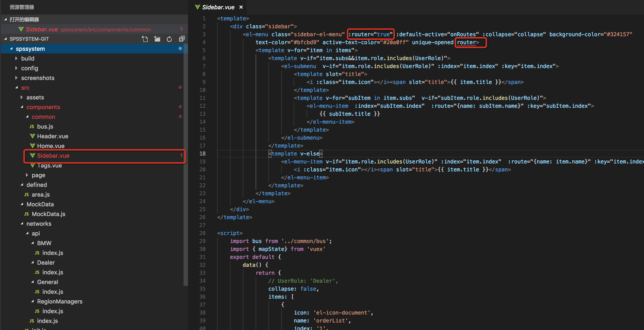Open area.js in the defined folder
644x330 pixels.
40,194
